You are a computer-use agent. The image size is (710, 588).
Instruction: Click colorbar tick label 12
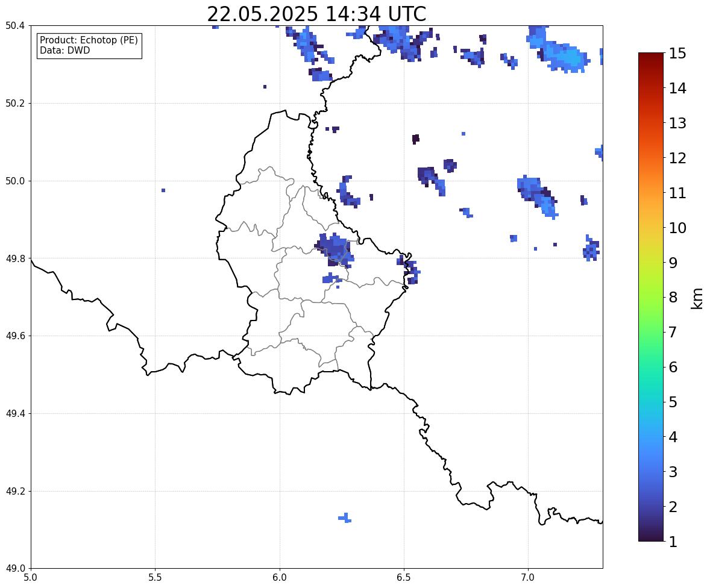pyautogui.click(x=677, y=157)
